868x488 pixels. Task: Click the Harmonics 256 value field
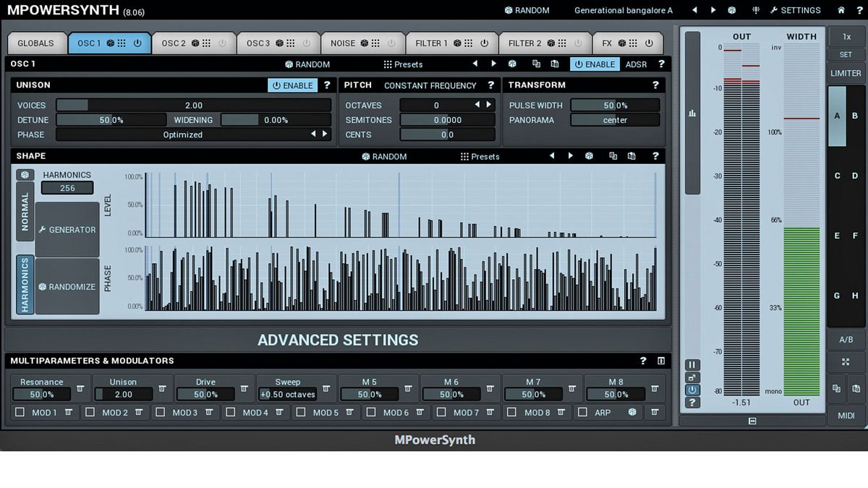coord(67,188)
